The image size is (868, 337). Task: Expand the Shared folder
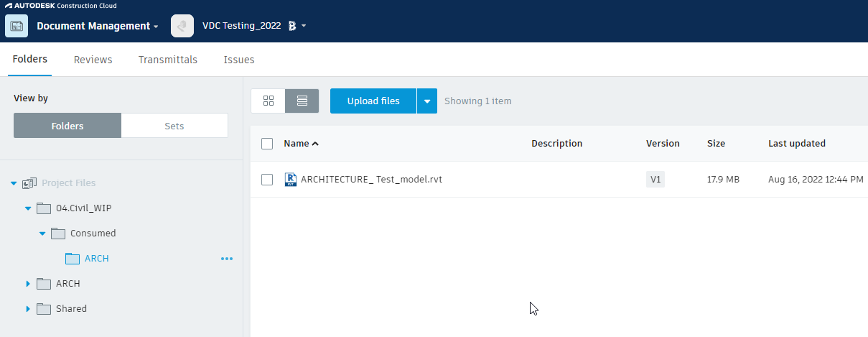pos(28,309)
